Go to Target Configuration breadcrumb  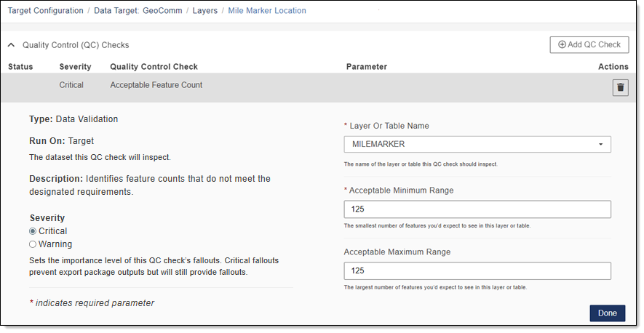click(x=45, y=11)
